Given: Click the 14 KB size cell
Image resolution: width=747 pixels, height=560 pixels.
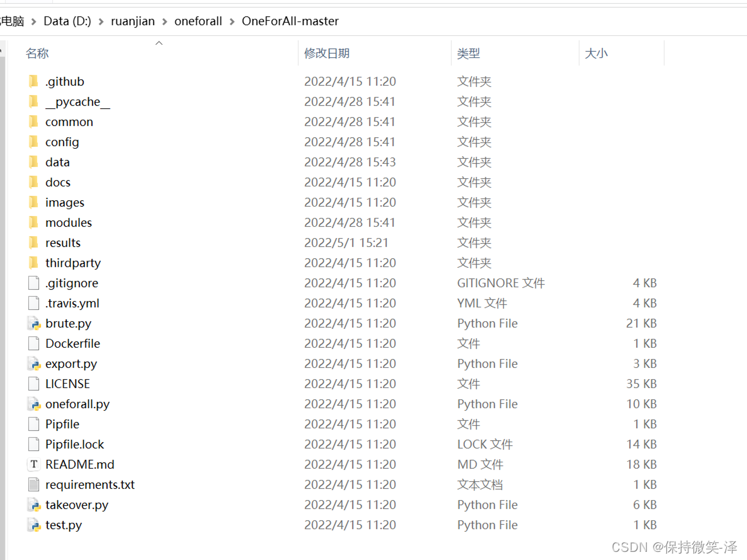Looking at the screenshot, I should point(641,444).
